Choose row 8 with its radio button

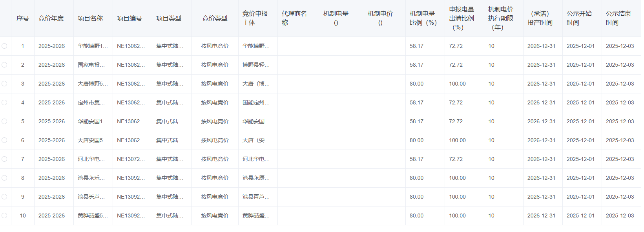pos(4,178)
